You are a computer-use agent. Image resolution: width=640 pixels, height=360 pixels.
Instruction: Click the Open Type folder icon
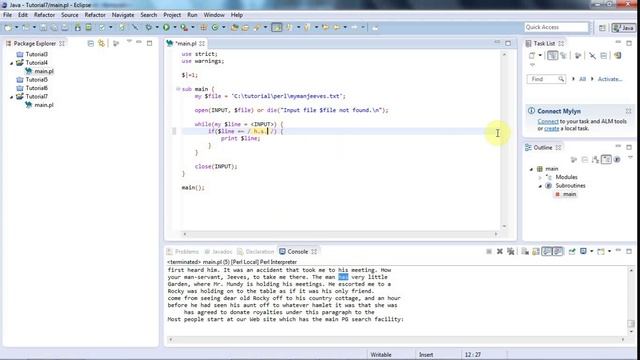tap(234, 27)
